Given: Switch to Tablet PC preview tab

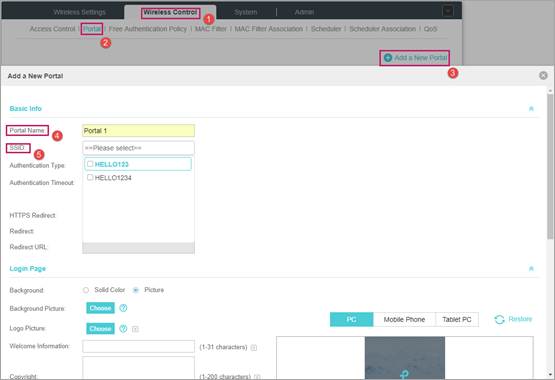Looking at the screenshot, I should click(x=457, y=319).
